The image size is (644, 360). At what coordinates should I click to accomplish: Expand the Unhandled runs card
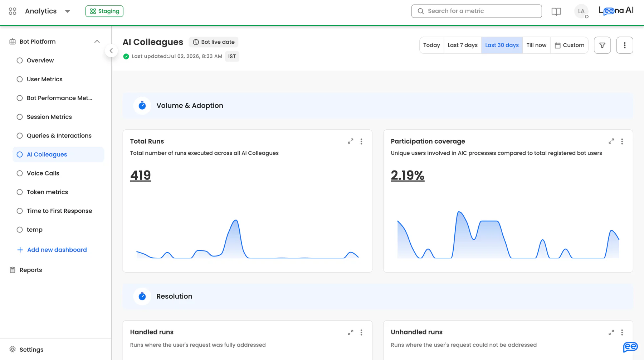point(611,332)
